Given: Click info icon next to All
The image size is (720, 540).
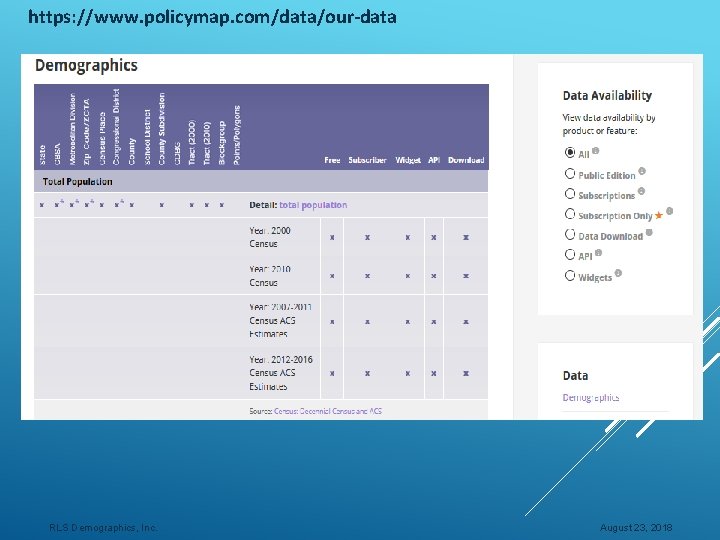Looking at the screenshot, I should (596, 150).
